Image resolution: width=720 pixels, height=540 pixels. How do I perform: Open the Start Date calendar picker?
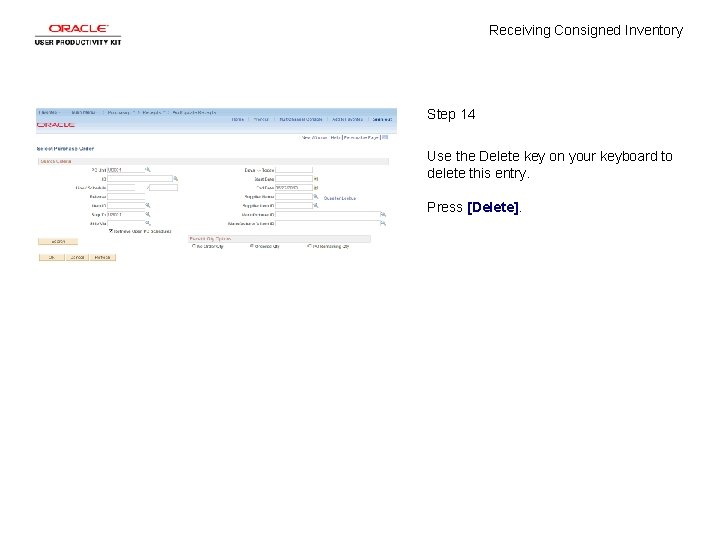coord(316,179)
